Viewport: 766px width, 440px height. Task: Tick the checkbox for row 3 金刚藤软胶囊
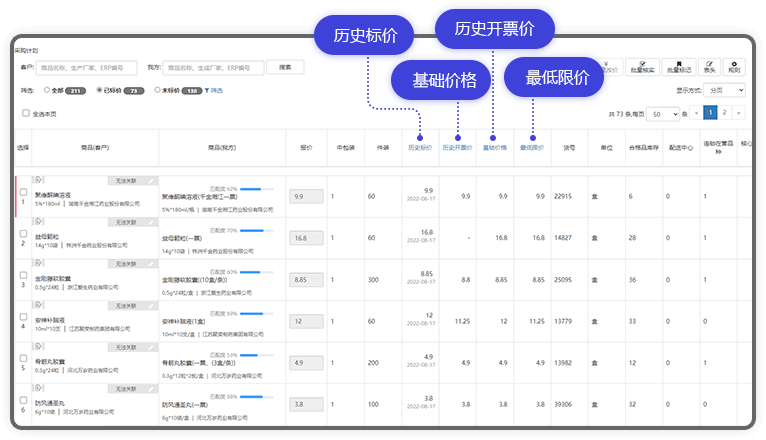pos(23,275)
